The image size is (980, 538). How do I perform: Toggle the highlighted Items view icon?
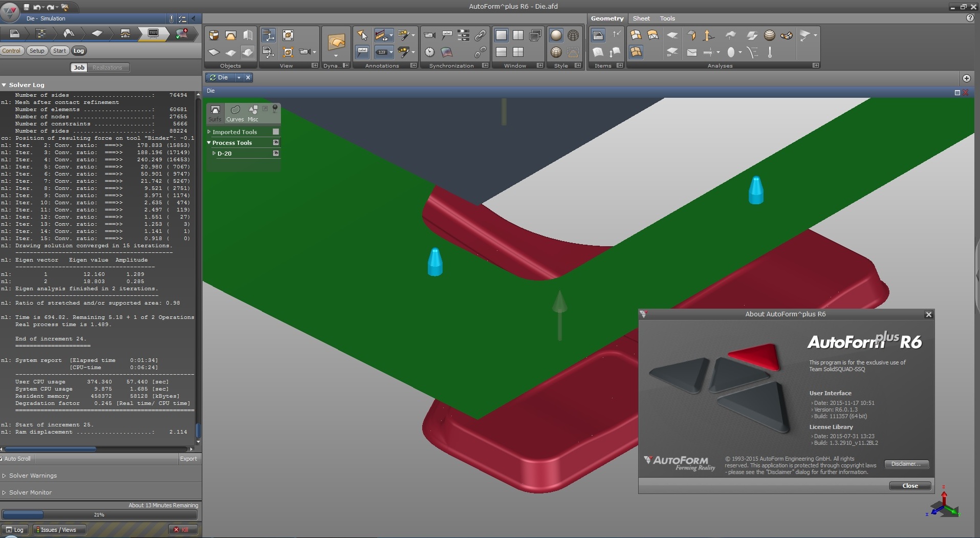point(598,35)
